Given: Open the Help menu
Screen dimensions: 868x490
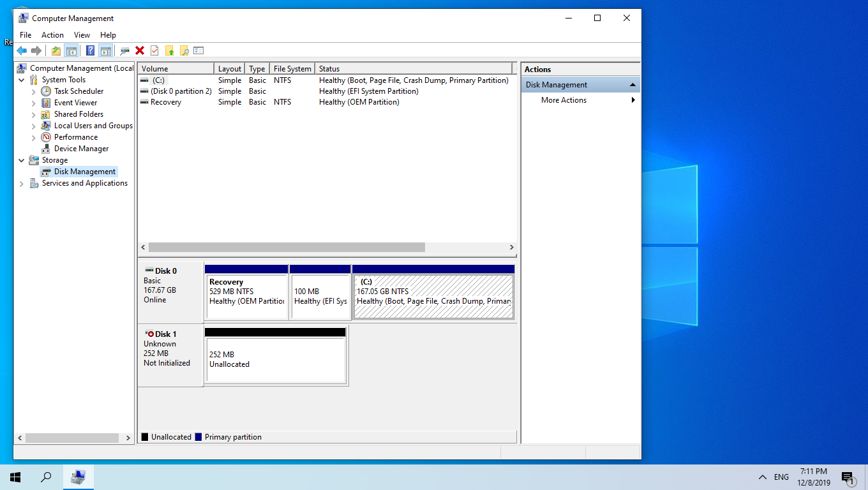Looking at the screenshot, I should tap(108, 35).
